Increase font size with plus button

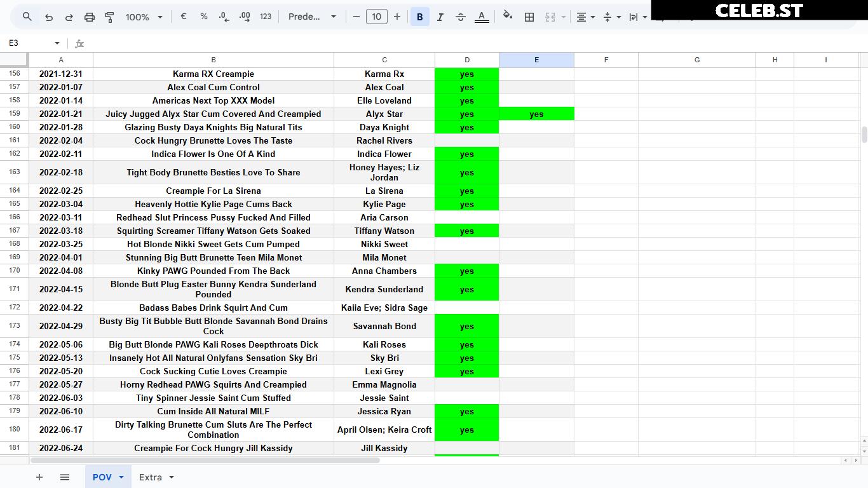pyautogui.click(x=397, y=17)
